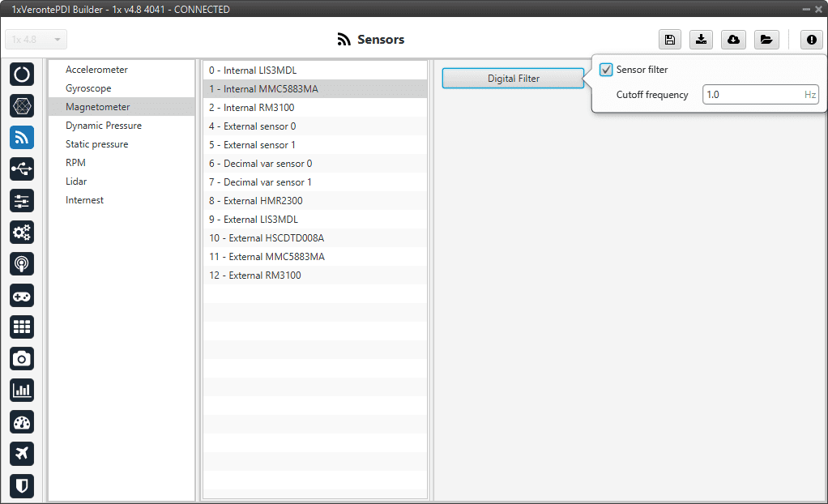Open the camera sidebar icon

pyautogui.click(x=22, y=359)
